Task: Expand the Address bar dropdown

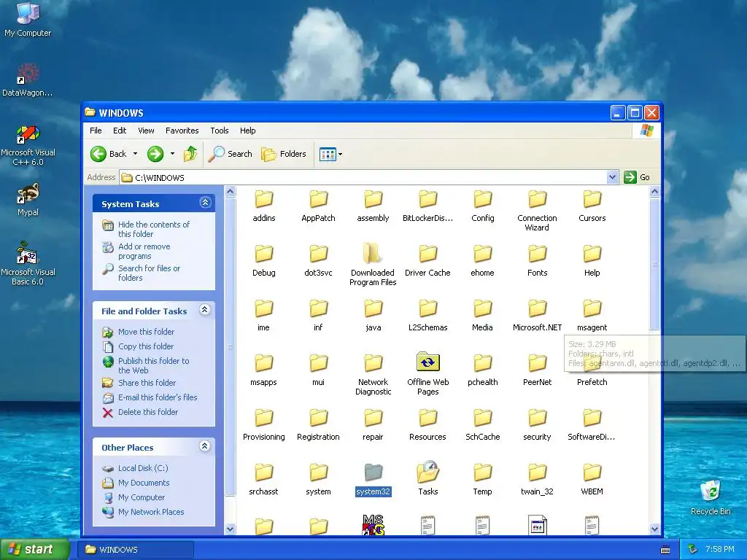Action: (612, 177)
